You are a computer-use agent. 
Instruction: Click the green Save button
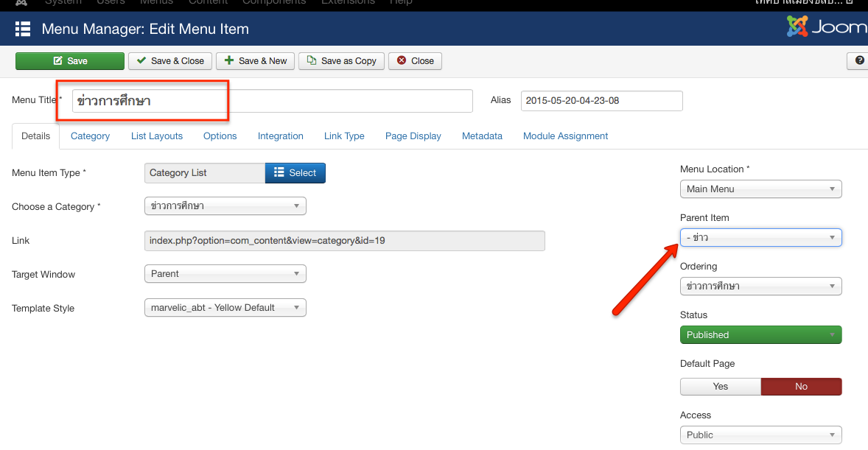70,61
